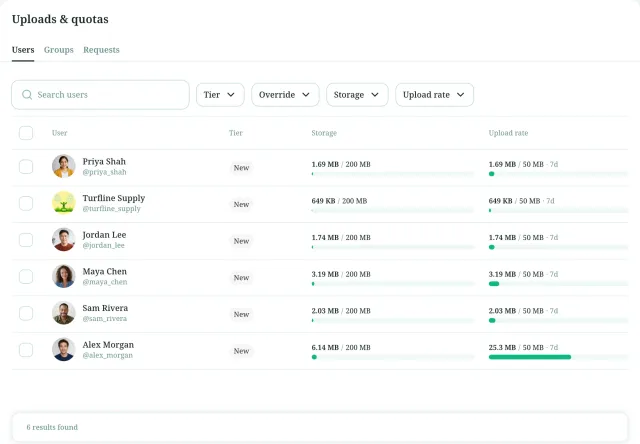640x444 pixels.
Task: Click the @jordan_lee handle
Action: [103, 246]
